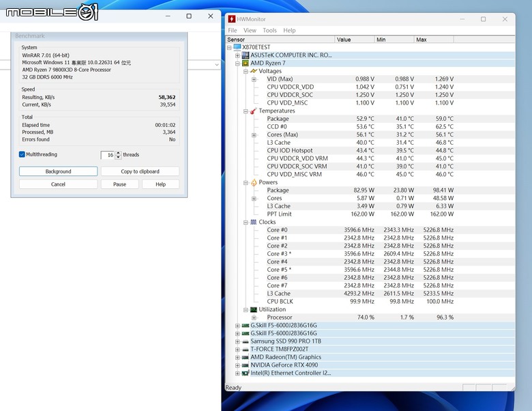Open the View menu in HWMonitor

tap(250, 30)
